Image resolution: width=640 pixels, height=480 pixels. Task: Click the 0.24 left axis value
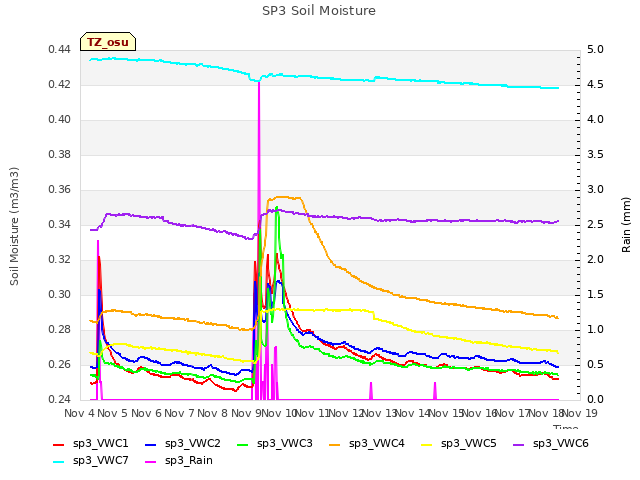pos(60,400)
